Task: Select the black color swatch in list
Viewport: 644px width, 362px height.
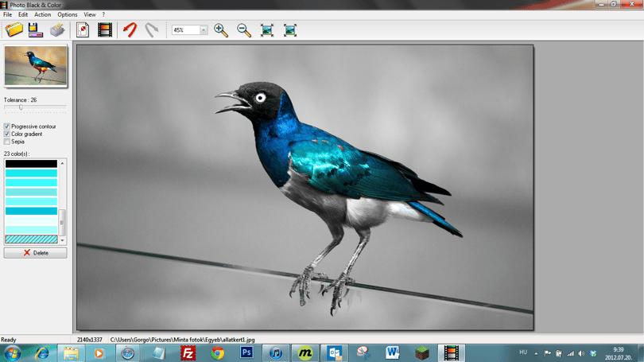Action: point(31,164)
